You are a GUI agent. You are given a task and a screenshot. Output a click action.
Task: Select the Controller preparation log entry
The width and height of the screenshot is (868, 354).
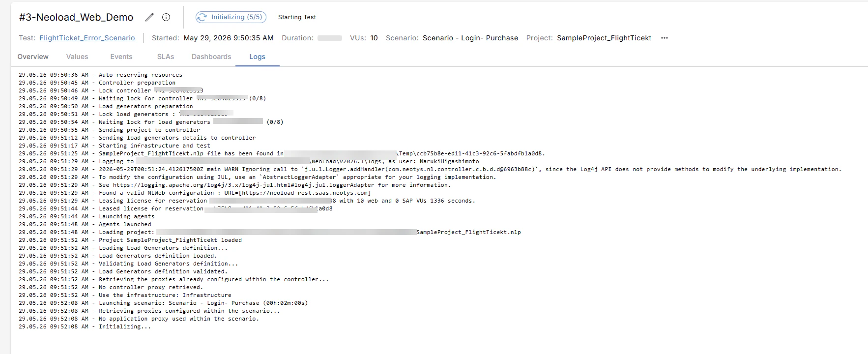[97, 83]
